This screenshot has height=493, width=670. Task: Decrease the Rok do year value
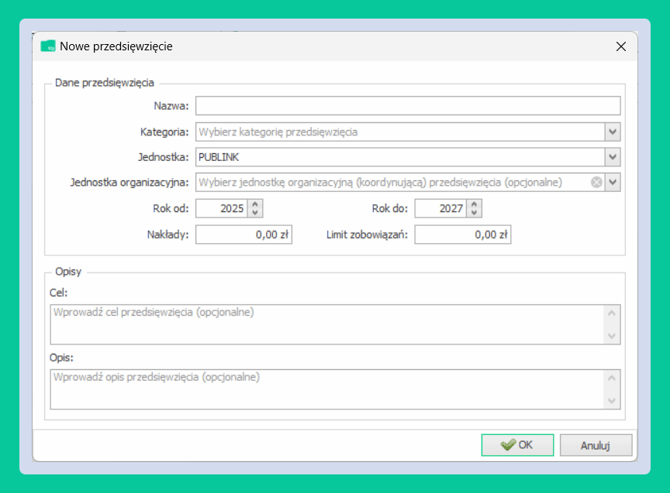[x=474, y=213]
